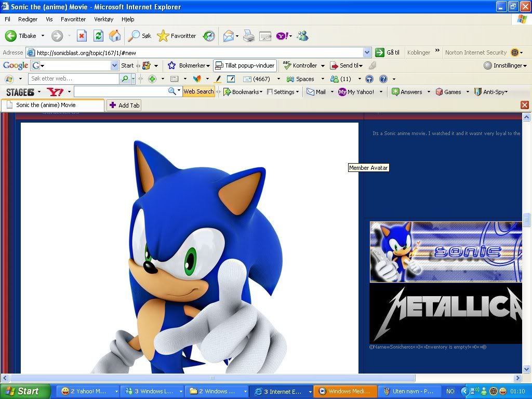Click the Add Tab button
This screenshot has width=532, height=399.
tap(124, 105)
